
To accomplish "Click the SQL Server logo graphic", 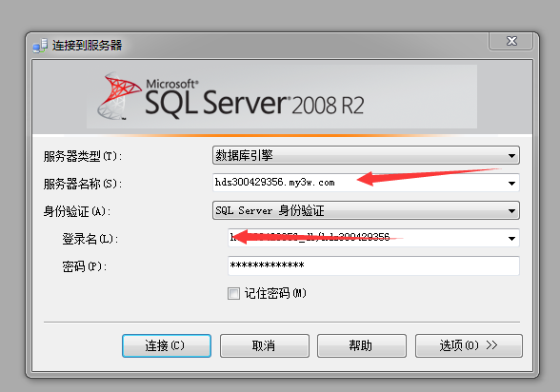I will [x=118, y=96].
